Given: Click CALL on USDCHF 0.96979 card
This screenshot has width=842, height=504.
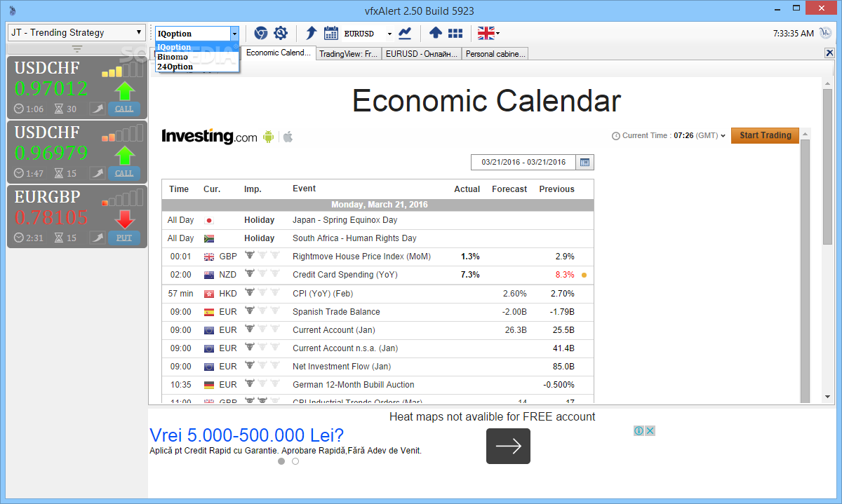Looking at the screenshot, I should [124, 172].
